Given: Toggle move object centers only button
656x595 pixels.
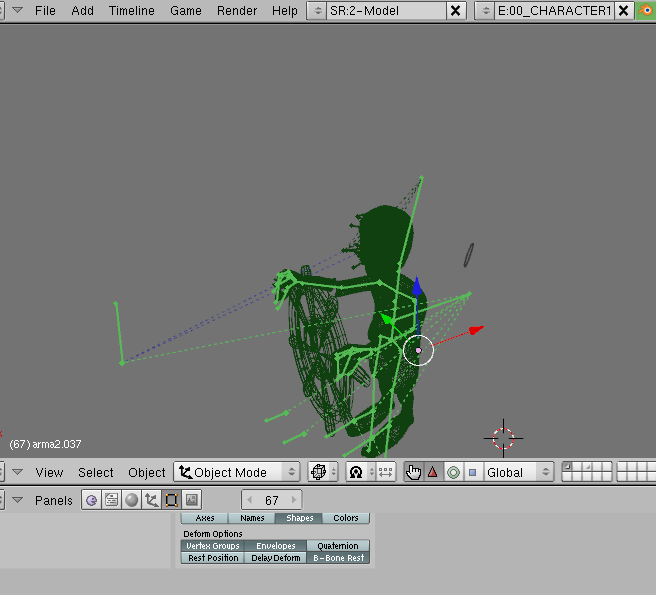Looking at the screenshot, I should pyautogui.click(x=385, y=472).
